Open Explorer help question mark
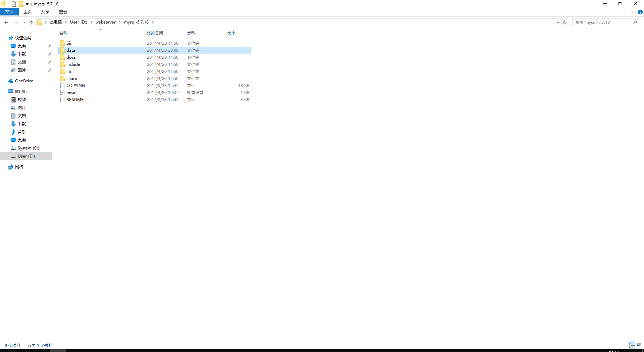Screen dimensions: 644x352 [x=640, y=12]
